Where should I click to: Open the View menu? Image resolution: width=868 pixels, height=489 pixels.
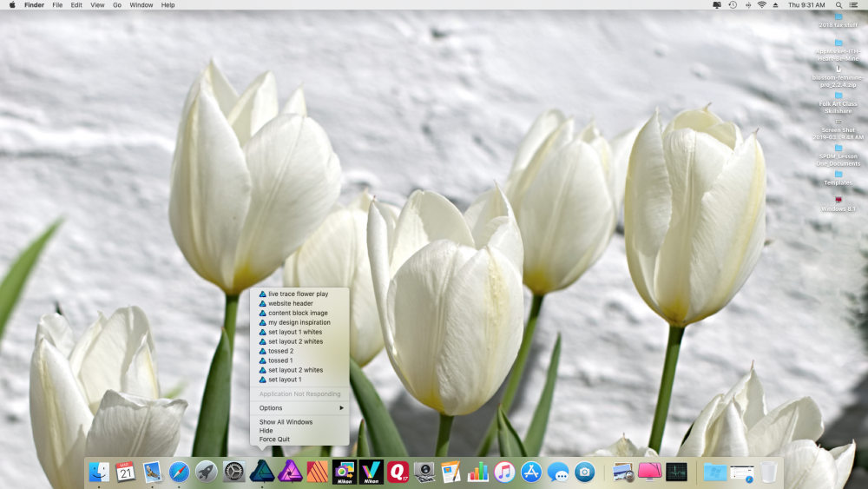coord(97,5)
